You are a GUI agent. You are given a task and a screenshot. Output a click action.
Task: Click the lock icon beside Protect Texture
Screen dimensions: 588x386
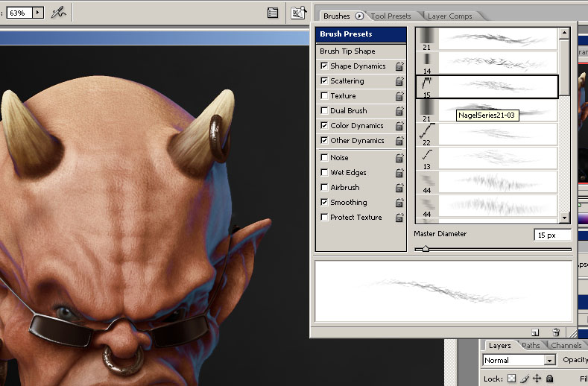(x=399, y=218)
